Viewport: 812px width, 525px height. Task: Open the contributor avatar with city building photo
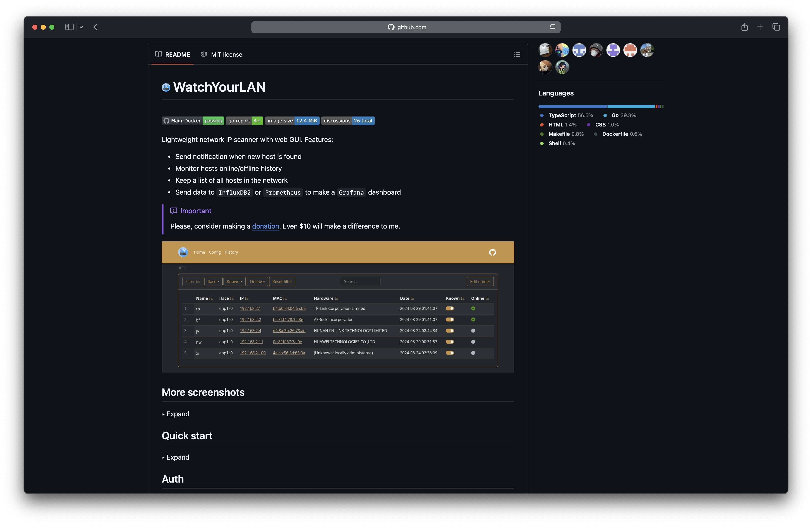tap(647, 50)
